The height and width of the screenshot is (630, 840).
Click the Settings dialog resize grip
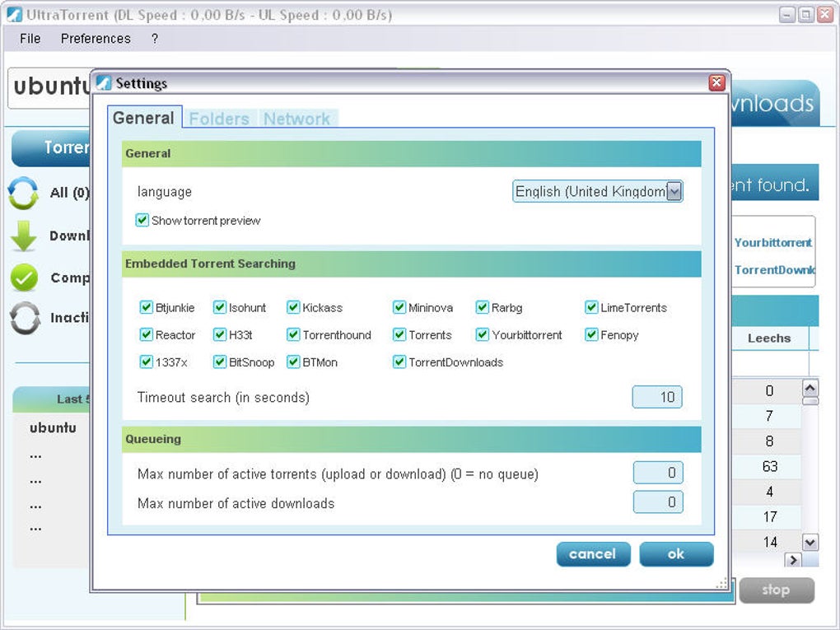pyautogui.click(x=721, y=583)
